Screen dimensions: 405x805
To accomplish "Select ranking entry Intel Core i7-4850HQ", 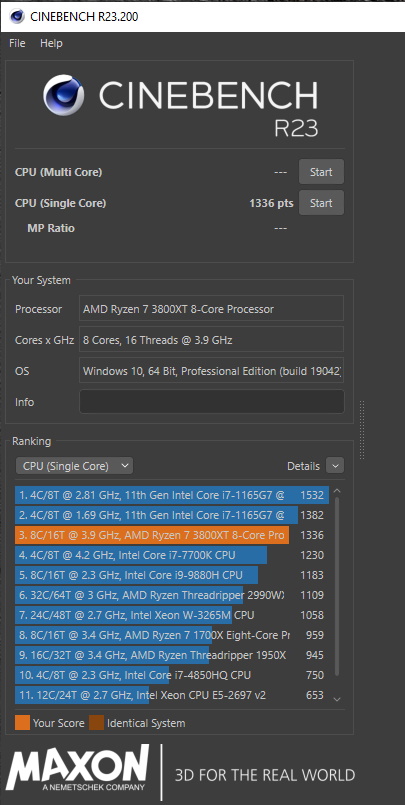I will (172, 675).
